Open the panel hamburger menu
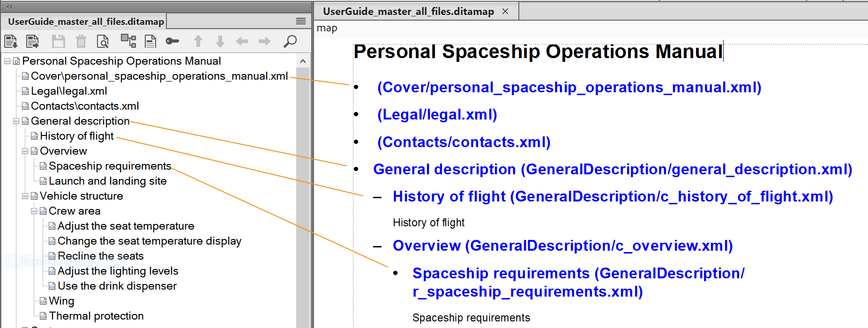 tap(301, 22)
